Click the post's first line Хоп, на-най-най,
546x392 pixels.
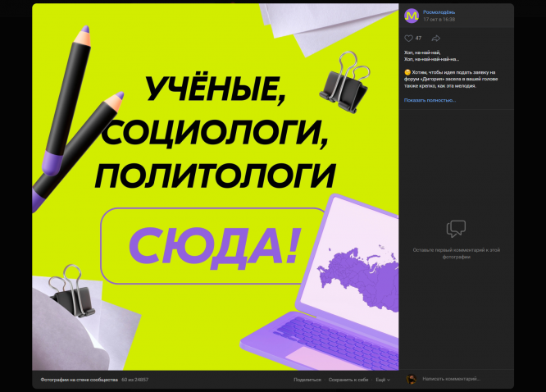(422, 52)
